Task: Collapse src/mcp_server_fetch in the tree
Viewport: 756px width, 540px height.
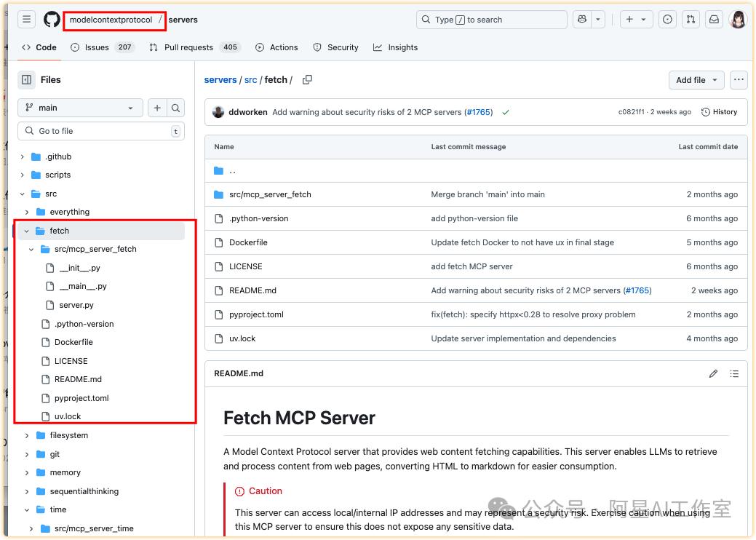Action: coord(31,250)
